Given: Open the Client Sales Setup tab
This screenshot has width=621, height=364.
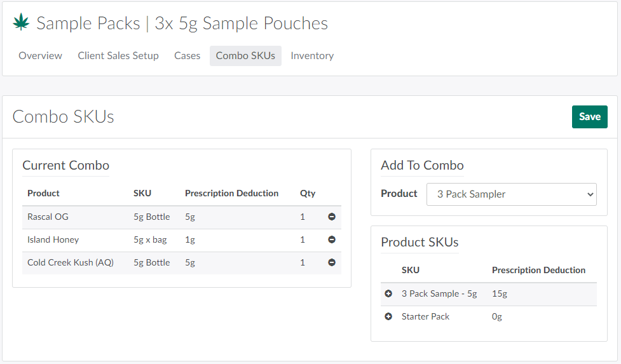Looking at the screenshot, I should [x=118, y=56].
